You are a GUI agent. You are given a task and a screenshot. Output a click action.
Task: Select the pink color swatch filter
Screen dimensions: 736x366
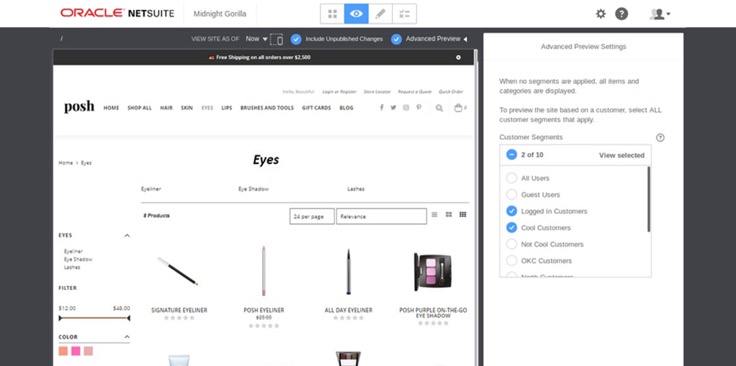[76, 351]
